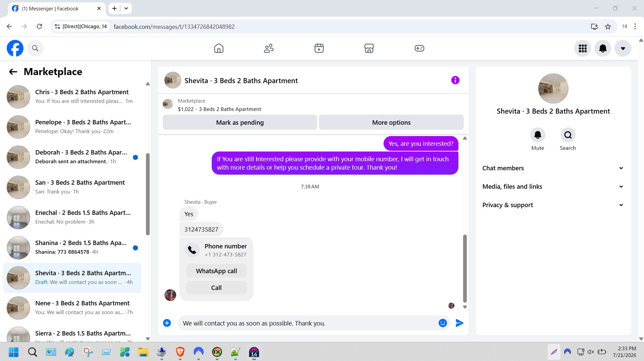Click Mark as pending button

point(240,122)
